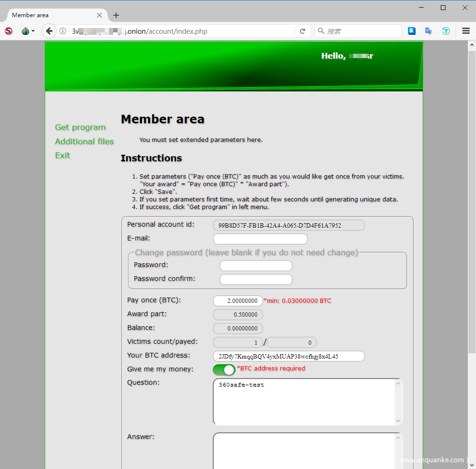Click the browser back arrow button
Screen dimensions: 476x469
click(x=49, y=31)
